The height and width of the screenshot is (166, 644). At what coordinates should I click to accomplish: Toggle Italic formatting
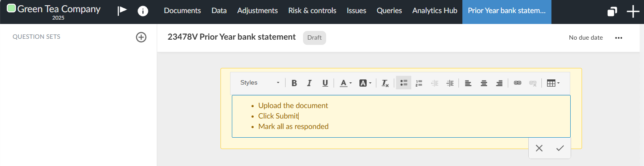click(310, 83)
